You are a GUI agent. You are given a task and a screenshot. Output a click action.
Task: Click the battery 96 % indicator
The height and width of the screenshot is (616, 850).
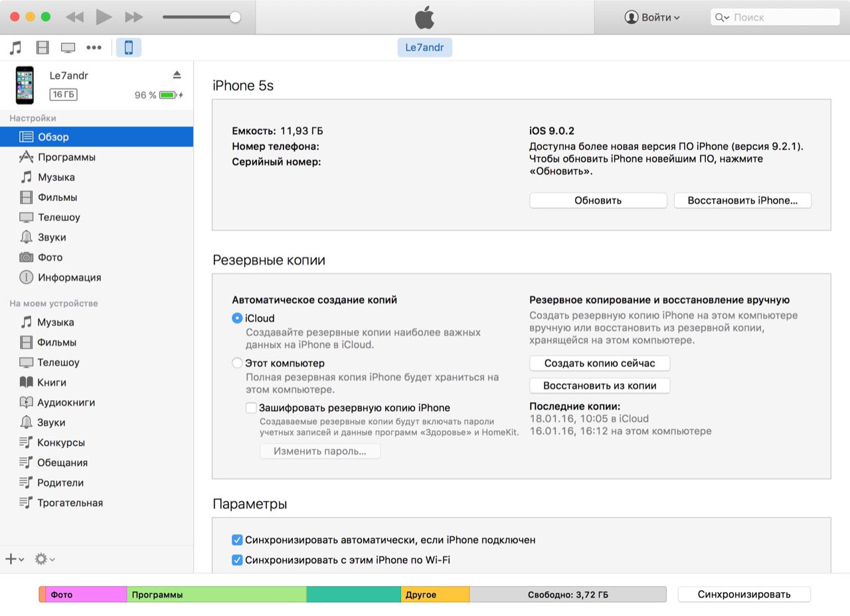[159, 95]
